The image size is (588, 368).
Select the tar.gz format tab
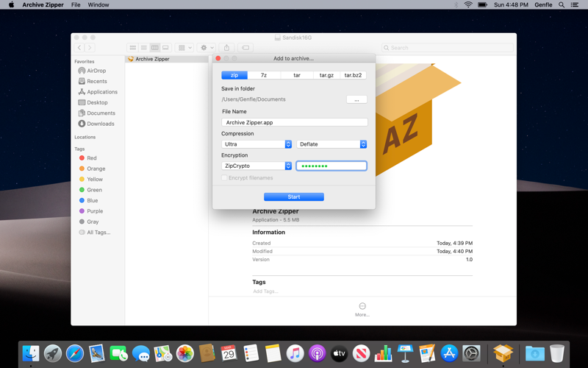point(326,75)
